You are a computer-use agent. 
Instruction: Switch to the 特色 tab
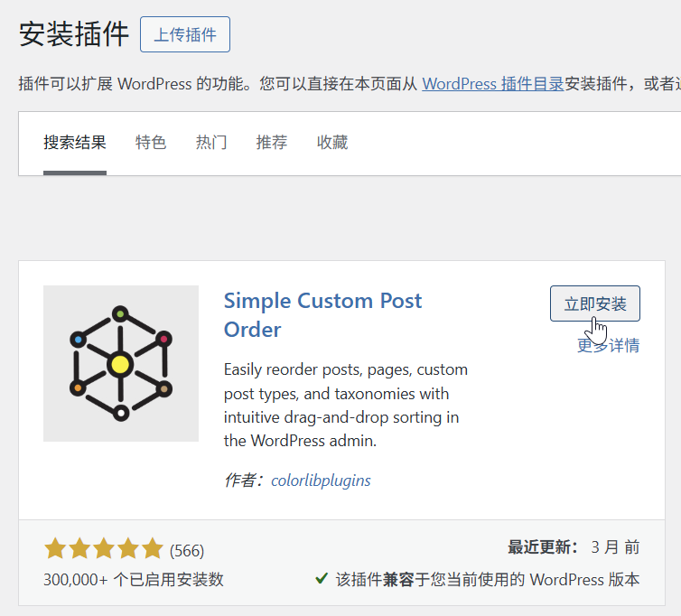151,143
